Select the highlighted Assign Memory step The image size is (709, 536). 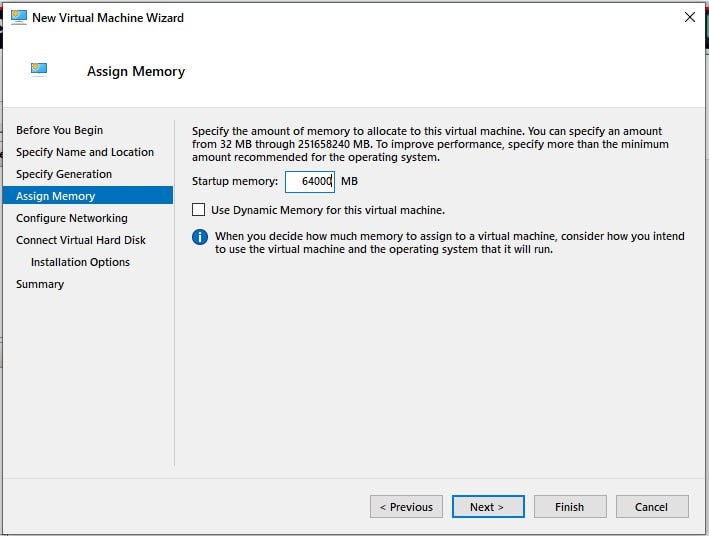pos(56,196)
